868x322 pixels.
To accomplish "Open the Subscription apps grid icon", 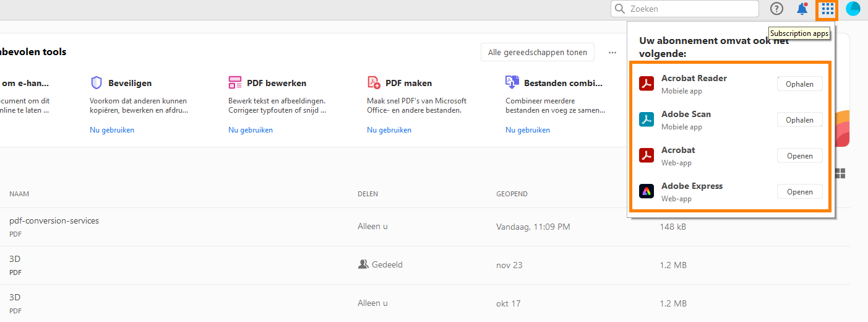I will [828, 9].
